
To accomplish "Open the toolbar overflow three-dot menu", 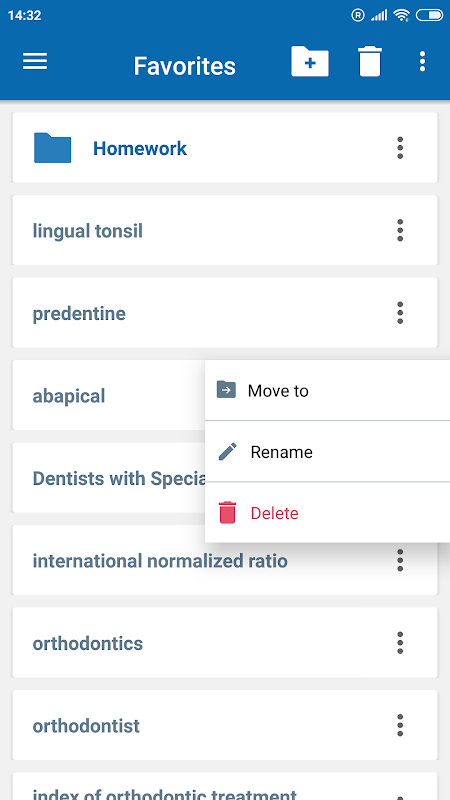I will (x=422, y=62).
